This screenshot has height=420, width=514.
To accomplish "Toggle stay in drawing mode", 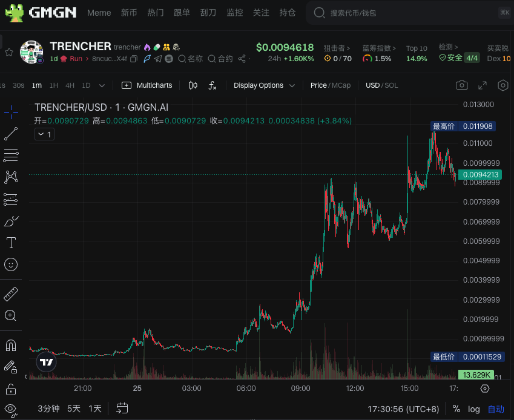I will pos(10,367).
